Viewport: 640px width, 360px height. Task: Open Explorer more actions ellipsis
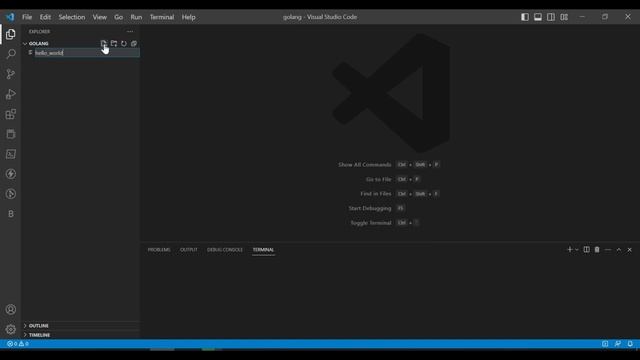[x=130, y=31]
